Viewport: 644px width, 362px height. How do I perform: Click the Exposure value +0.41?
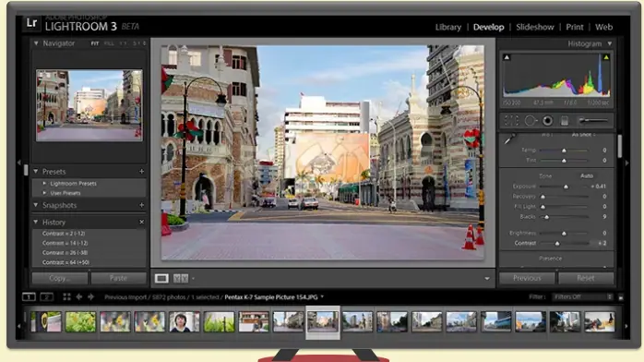(x=599, y=187)
